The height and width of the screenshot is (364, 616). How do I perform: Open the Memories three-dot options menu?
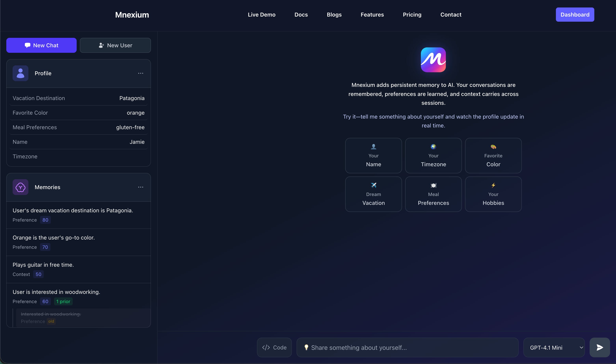pos(141,187)
